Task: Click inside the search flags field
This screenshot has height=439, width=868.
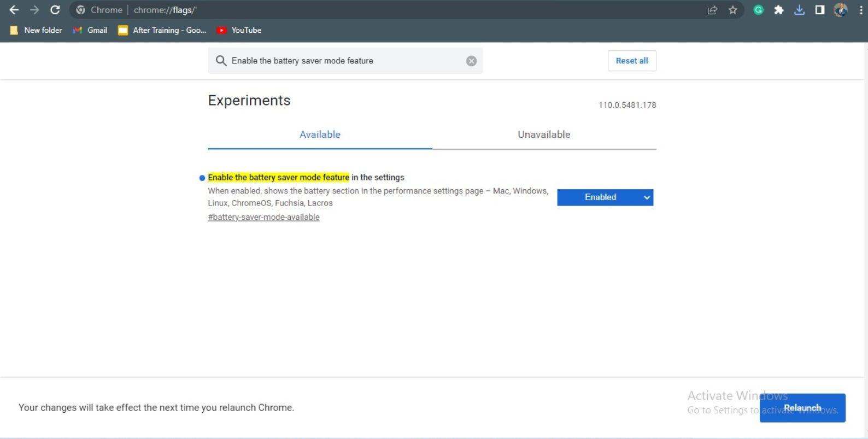Action: click(x=345, y=61)
